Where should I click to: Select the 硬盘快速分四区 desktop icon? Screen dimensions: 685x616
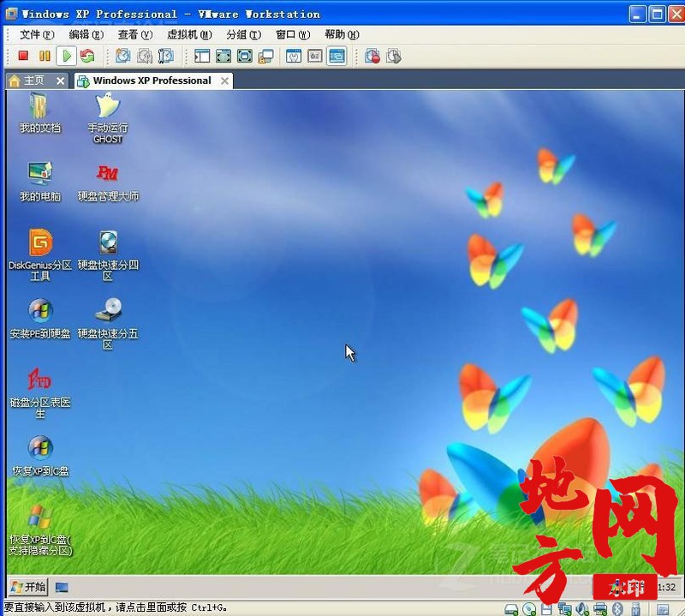tap(108, 254)
